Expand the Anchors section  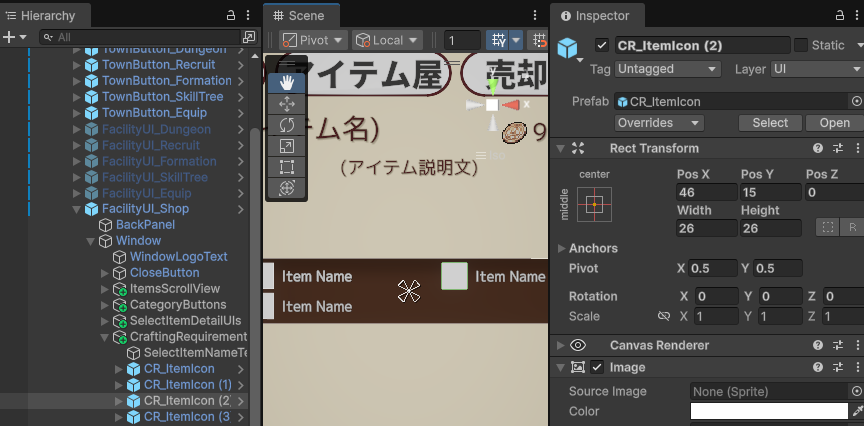coord(561,248)
